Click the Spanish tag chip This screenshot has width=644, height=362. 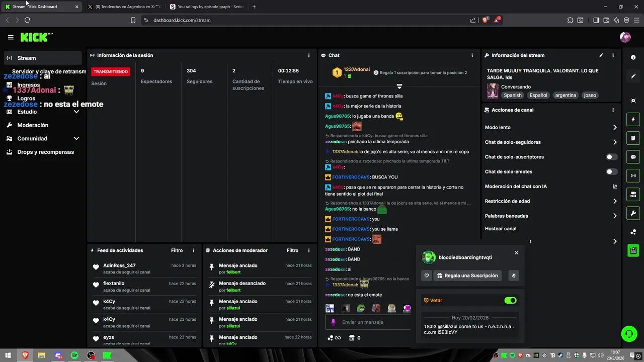coord(513,95)
